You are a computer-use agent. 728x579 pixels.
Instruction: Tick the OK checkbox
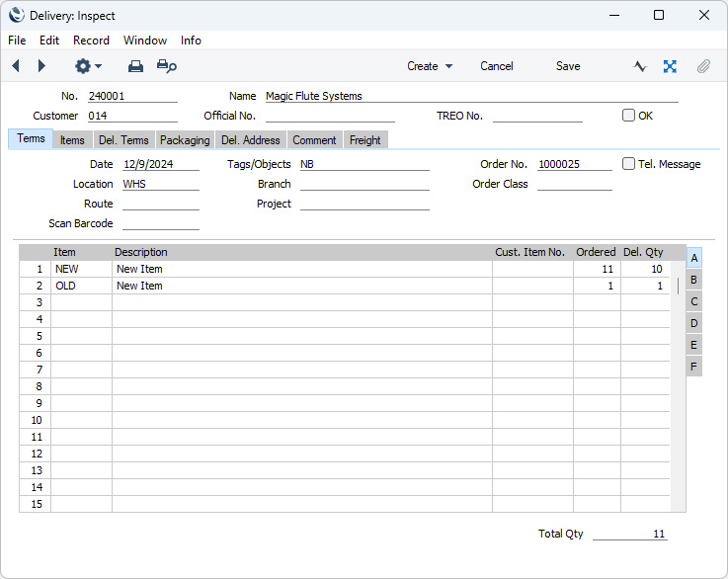628,116
